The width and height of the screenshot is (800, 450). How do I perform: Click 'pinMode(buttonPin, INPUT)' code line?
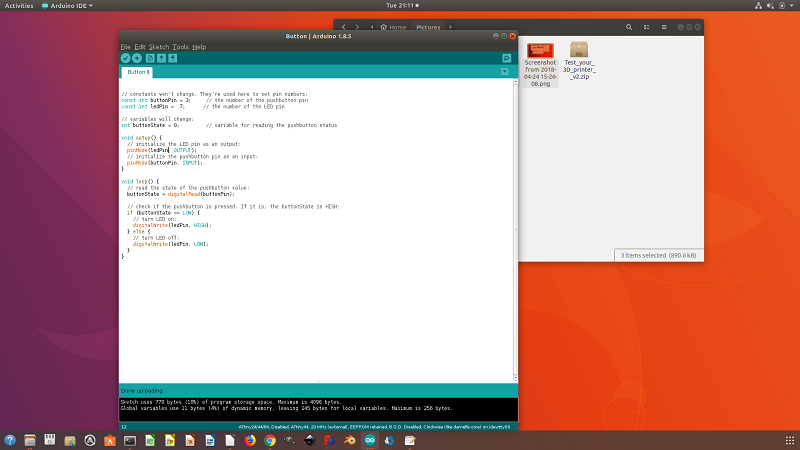pyautogui.click(x=164, y=163)
